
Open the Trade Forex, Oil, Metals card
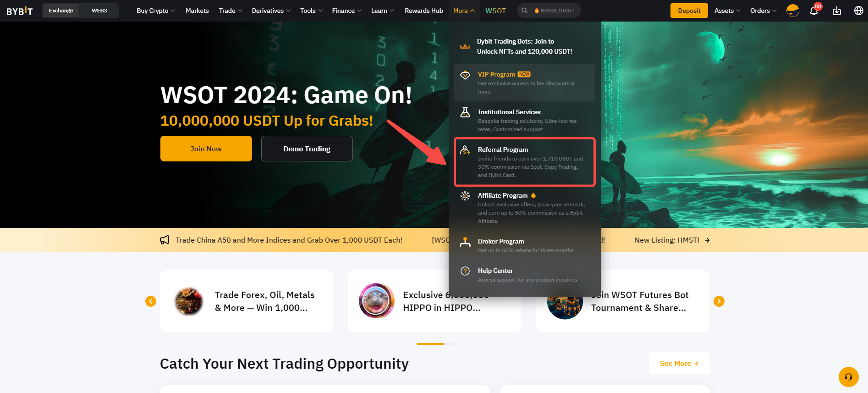click(x=247, y=301)
